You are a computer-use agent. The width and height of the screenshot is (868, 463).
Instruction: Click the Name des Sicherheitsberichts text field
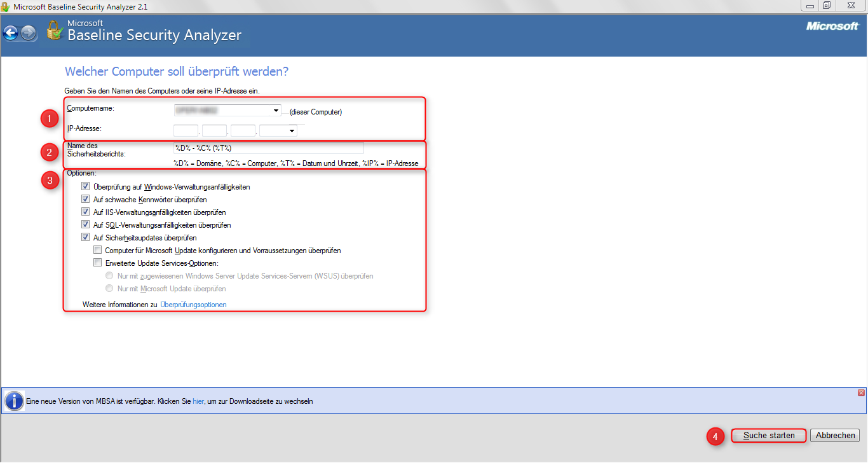(x=268, y=148)
